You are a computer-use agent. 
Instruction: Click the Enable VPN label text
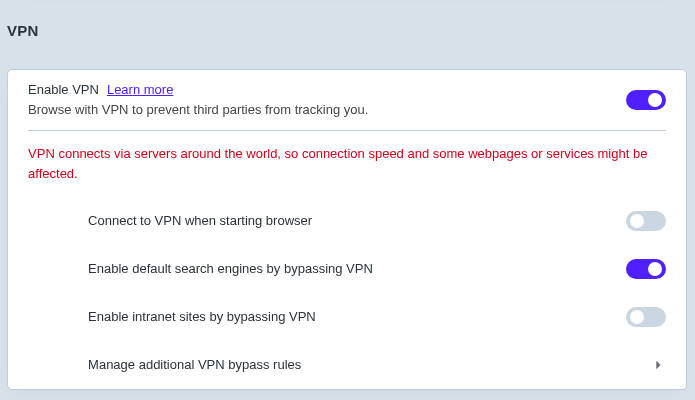pos(63,90)
